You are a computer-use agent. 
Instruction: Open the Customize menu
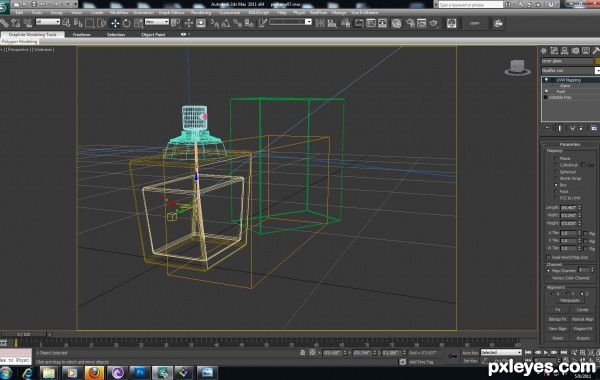click(230, 13)
